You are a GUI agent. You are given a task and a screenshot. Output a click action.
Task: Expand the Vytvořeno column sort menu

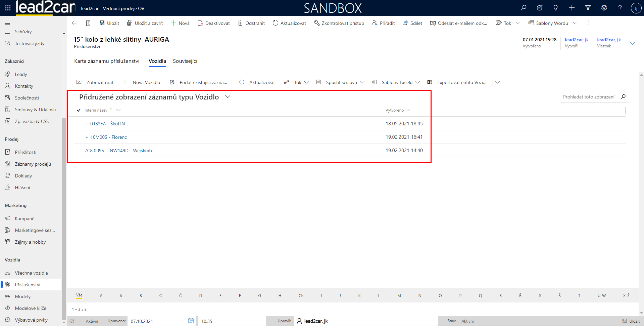click(408, 110)
